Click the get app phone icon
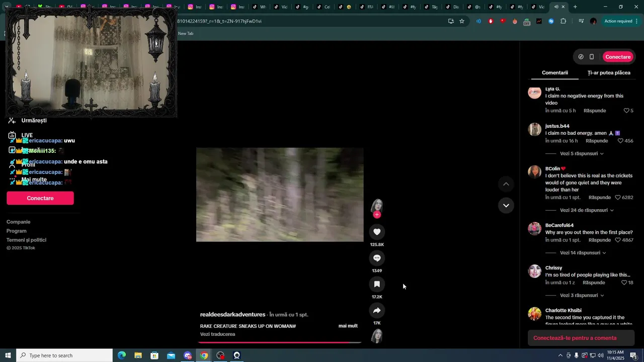 pos(592,57)
